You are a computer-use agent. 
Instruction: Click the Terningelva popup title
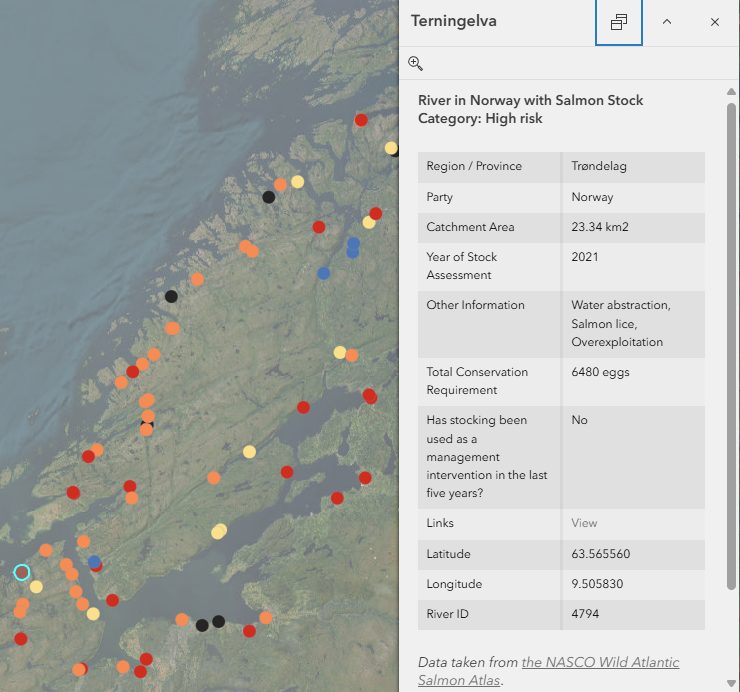coord(453,22)
